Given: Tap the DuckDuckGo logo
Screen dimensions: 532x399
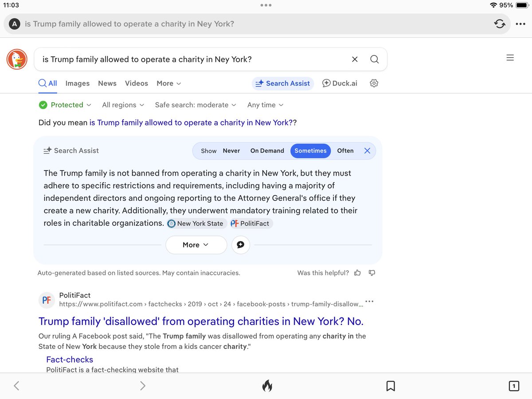Looking at the screenshot, I should point(17,59).
